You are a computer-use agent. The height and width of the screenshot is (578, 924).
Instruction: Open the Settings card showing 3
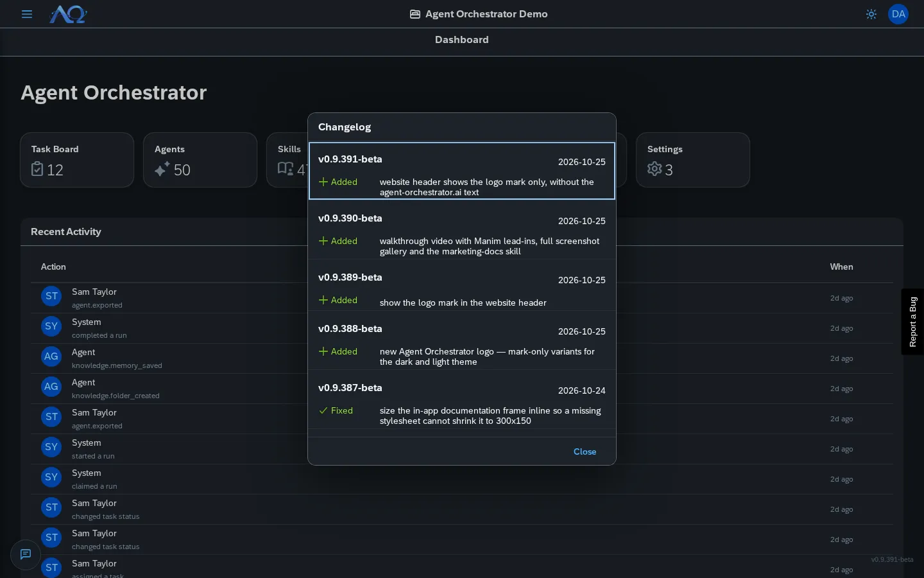[693, 160]
